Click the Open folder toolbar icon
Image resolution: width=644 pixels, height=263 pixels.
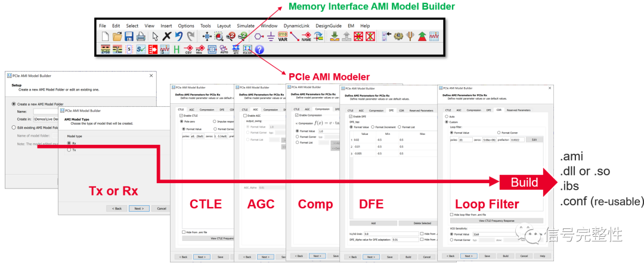pyautogui.click(x=117, y=36)
